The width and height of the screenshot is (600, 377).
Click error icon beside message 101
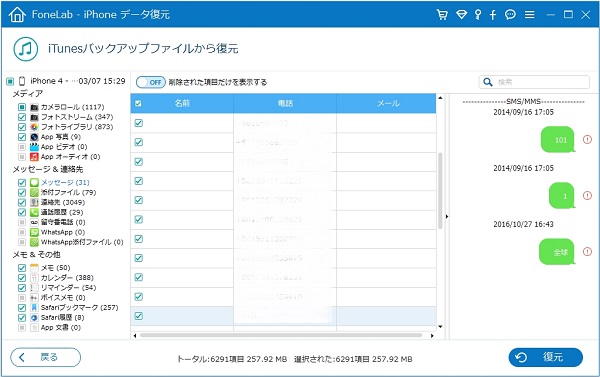click(x=587, y=139)
